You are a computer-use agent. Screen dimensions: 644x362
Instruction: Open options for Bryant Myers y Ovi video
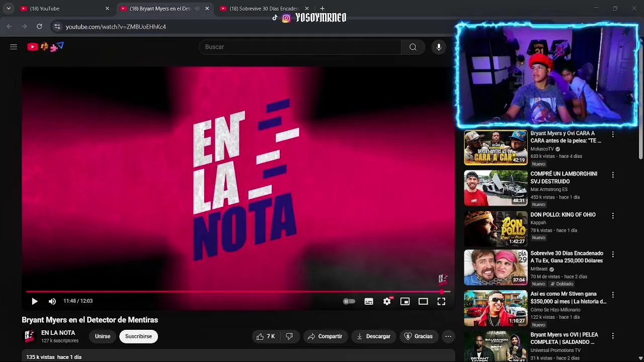click(x=613, y=135)
